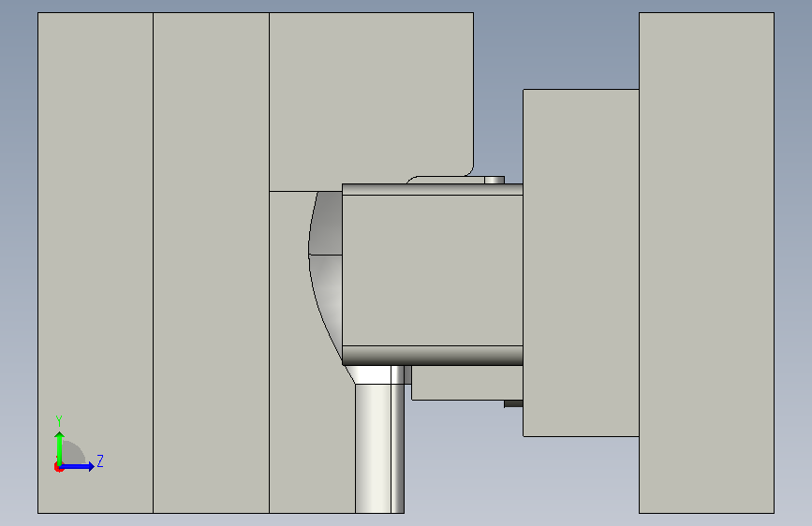
Task: Select the central rectangular block face
Action: click(432, 270)
